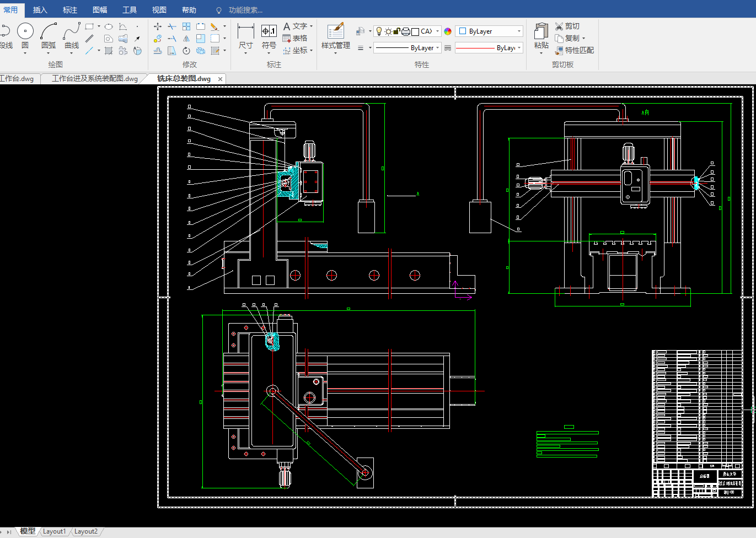Activate the Mirror tool icon

click(x=186, y=39)
